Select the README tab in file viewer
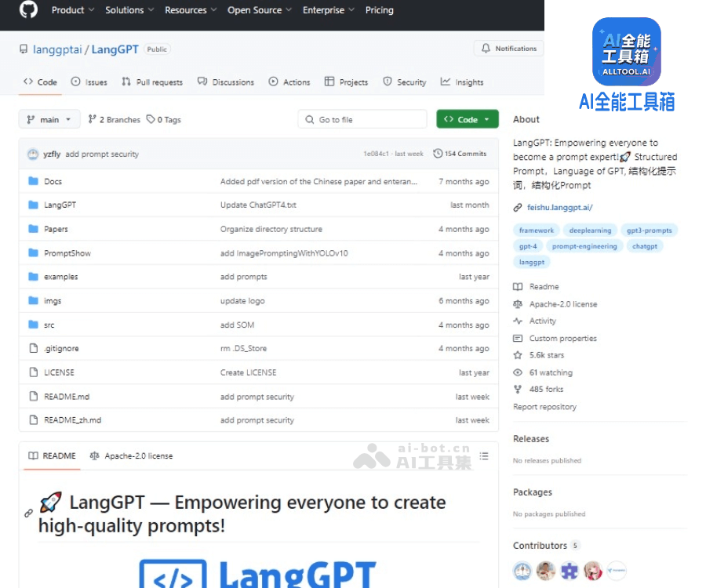 (x=52, y=456)
